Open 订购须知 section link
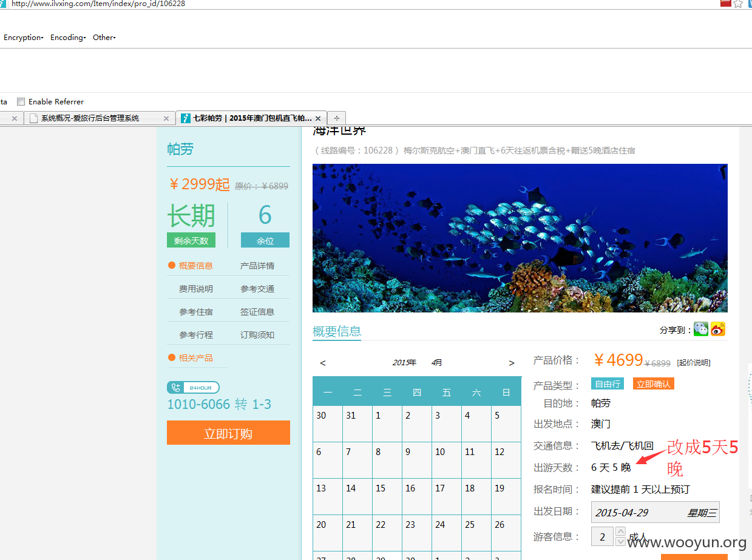 point(257,335)
